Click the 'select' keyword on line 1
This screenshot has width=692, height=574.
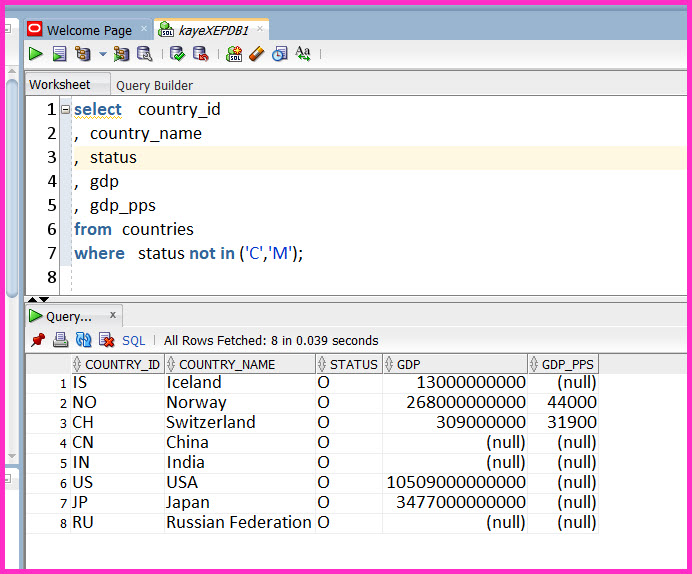pos(98,109)
